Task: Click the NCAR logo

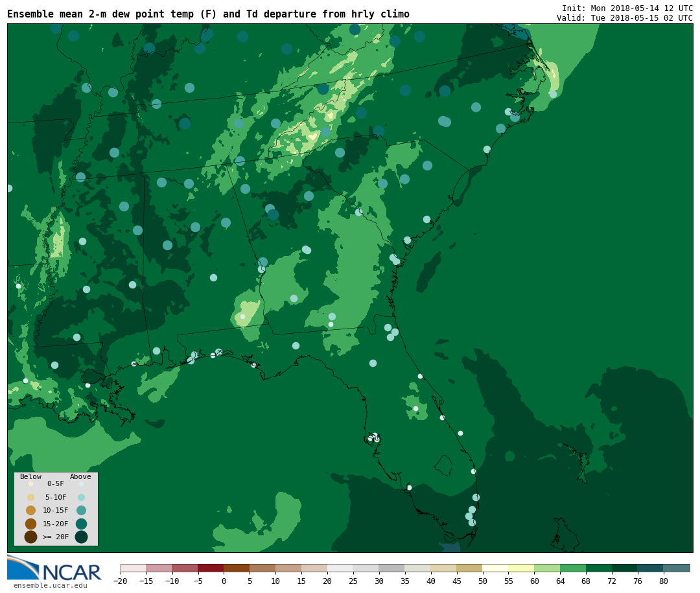Action: pyautogui.click(x=54, y=568)
